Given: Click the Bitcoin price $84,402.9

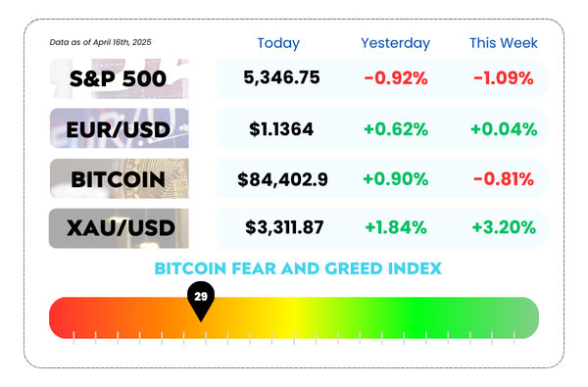Looking at the screenshot, I should (283, 179).
